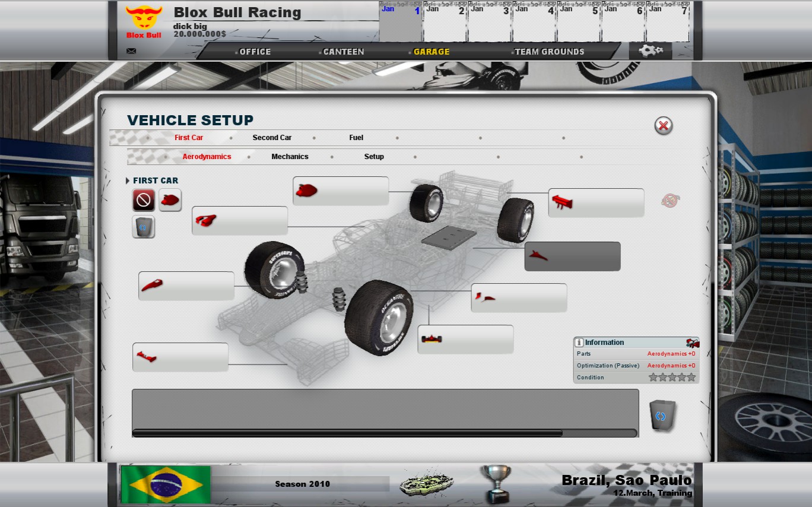Viewport: 812px width, 507px height.
Task: Switch to Second Car tab
Action: [272, 138]
